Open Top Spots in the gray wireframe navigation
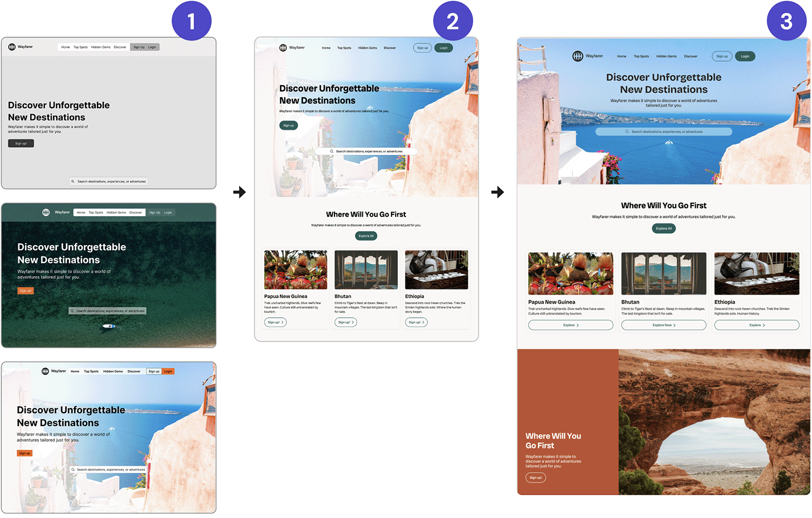Screen dimensions: 812x518 [x=81, y=47]
